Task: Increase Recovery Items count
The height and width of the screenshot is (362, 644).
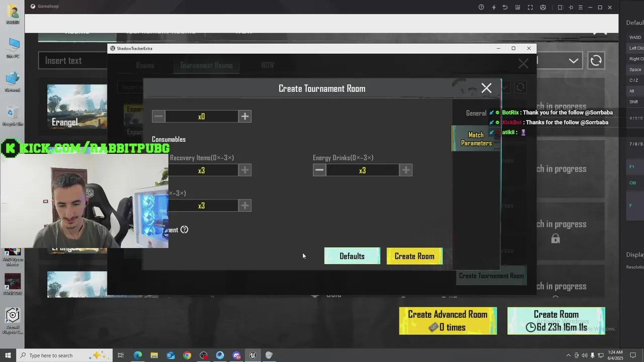Action: tap(245, 170)
